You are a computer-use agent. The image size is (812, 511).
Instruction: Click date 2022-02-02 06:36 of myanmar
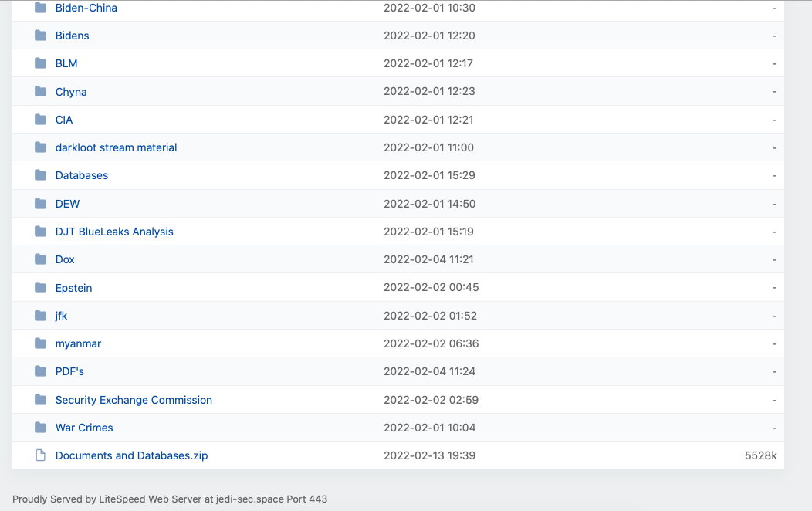pos(431,343)
